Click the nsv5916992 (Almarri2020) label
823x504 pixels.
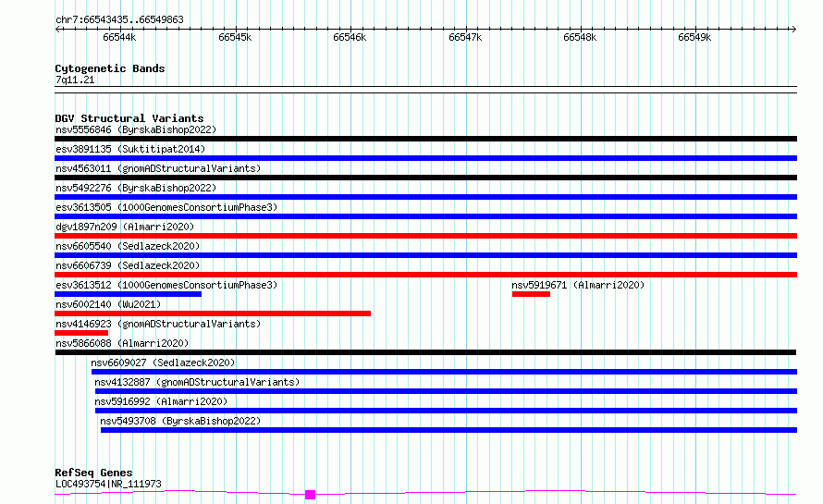pos(161,401)
